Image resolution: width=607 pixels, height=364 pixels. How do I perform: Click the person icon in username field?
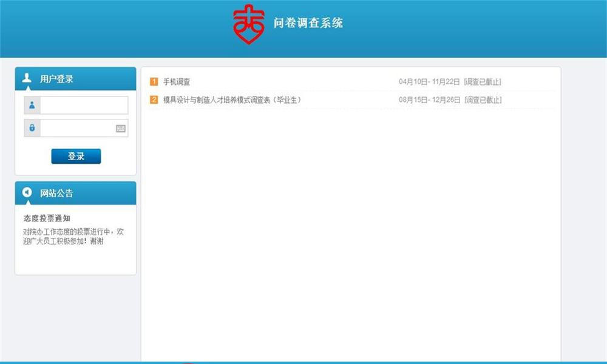(32, 105)
